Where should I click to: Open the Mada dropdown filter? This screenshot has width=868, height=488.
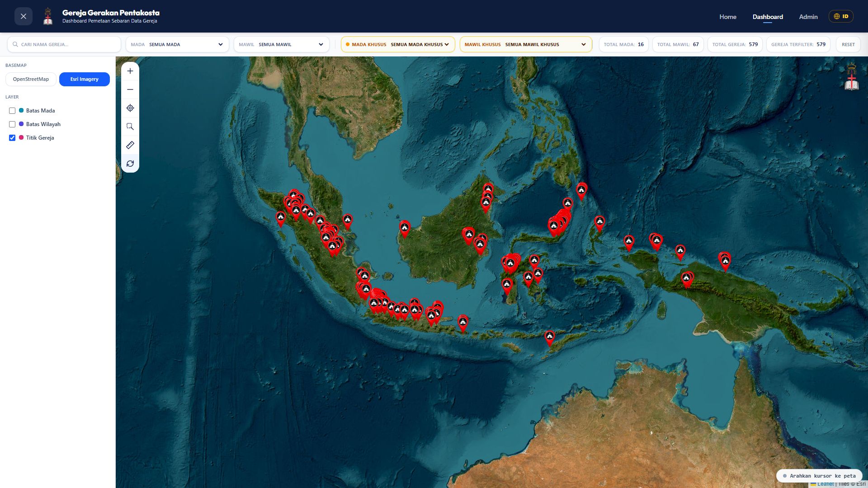point(177,44)
